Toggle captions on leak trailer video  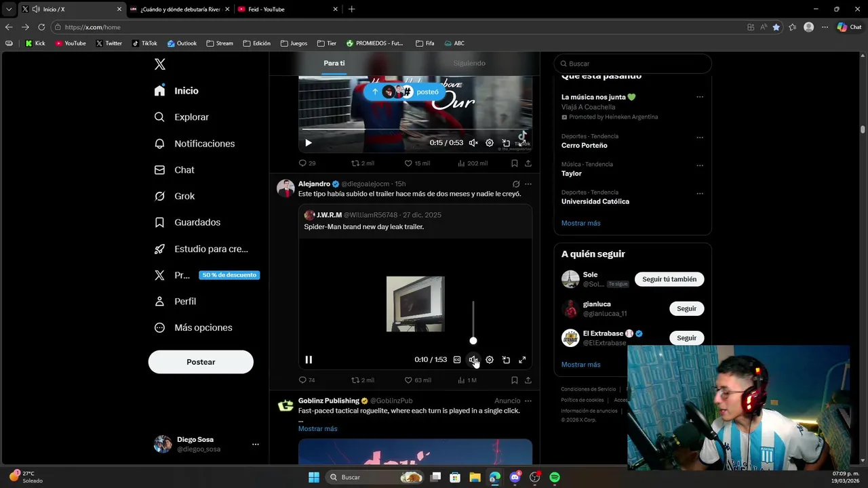coord(457,360)
